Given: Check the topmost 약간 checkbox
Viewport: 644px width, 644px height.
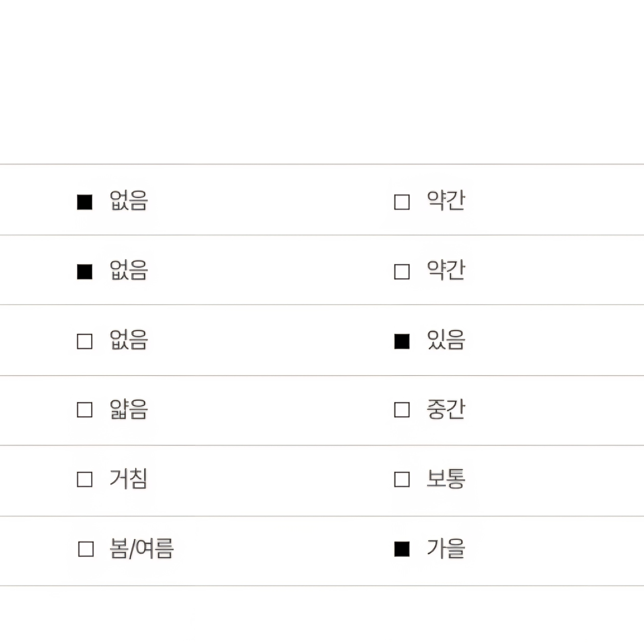Looking at the screenshot, I should (402, 202).
